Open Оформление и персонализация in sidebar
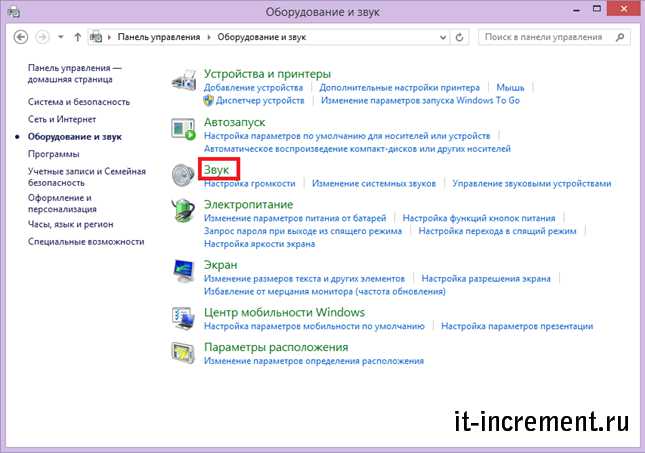The image size is (645, 453). point(62,203)
